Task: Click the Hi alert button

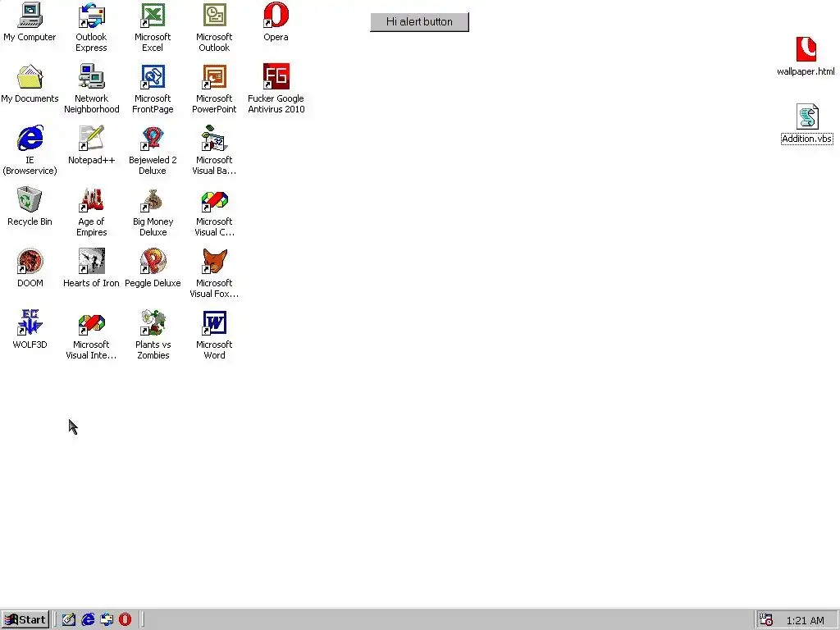Action: pos(419,22)
